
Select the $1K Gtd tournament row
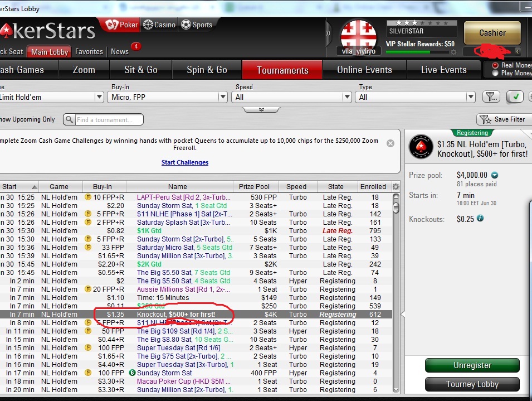coord(196,230)
